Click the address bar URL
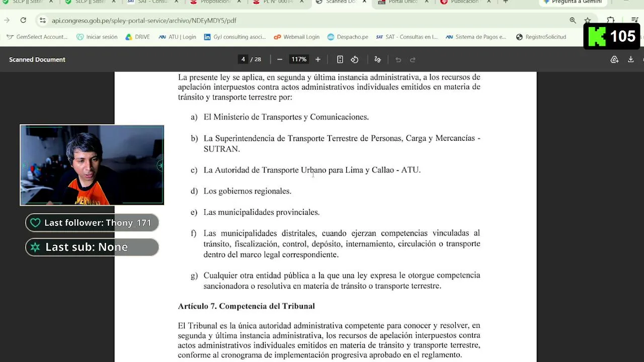The image size is (644, 362). 144,21
